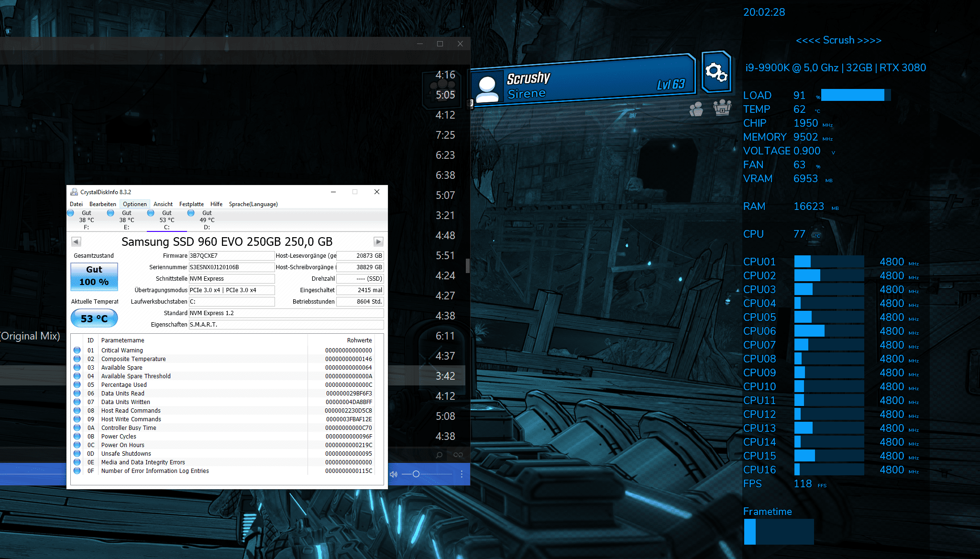Click the Critical Warning status icon

(77, 351)
